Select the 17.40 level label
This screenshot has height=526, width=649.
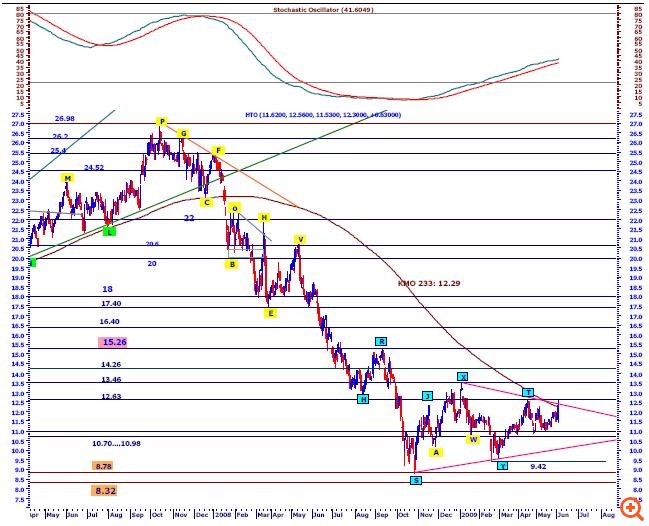click(111, 303)
